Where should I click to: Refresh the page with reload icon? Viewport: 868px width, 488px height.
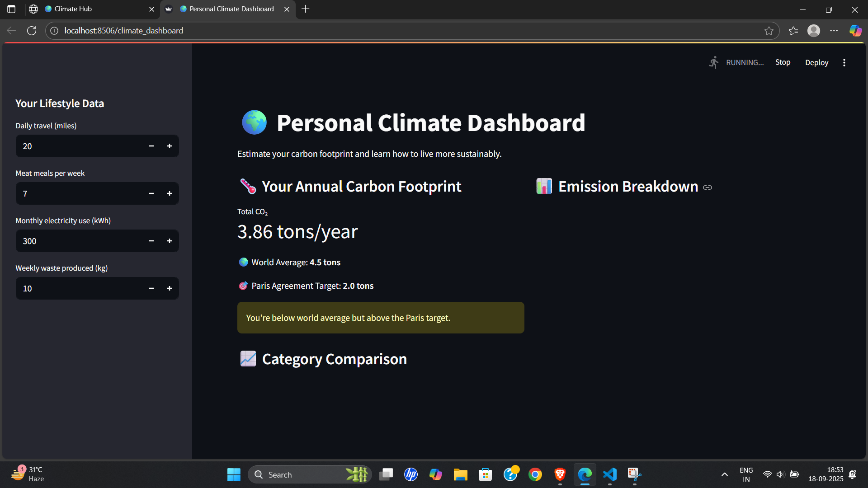[x=32, y=31]
